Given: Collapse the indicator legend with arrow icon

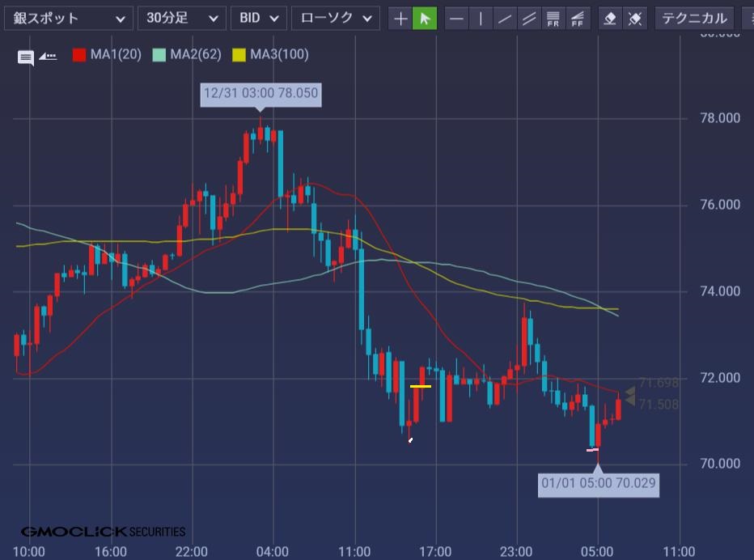Looking at the screenshot, I should point(48,56).
